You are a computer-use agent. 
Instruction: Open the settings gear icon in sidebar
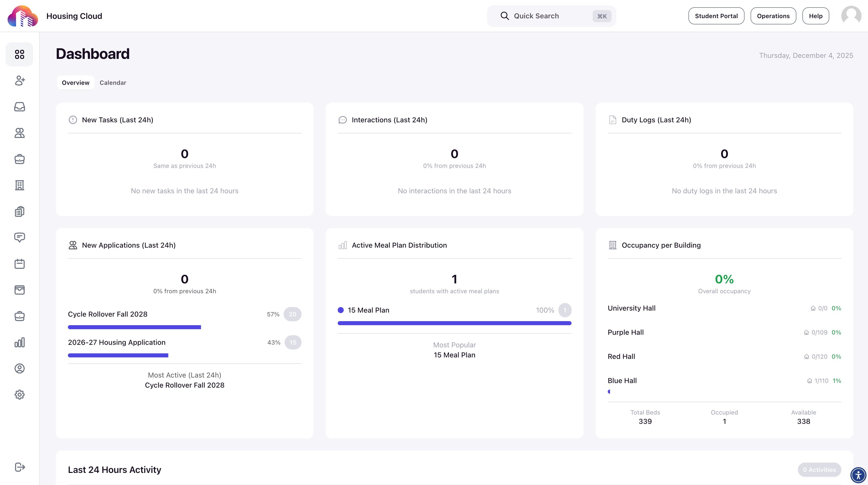coord(20,395)
